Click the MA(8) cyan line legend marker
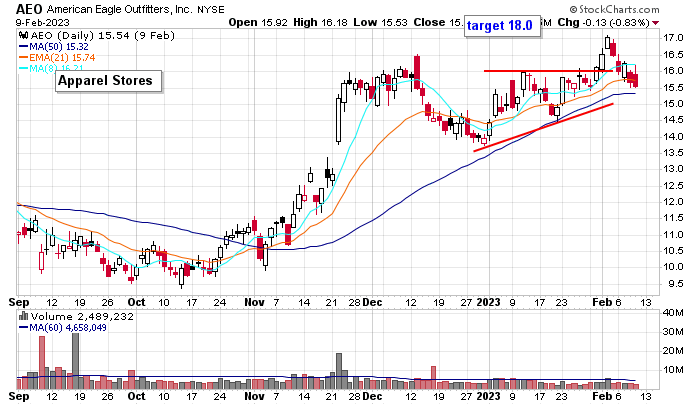 [23, 68]
